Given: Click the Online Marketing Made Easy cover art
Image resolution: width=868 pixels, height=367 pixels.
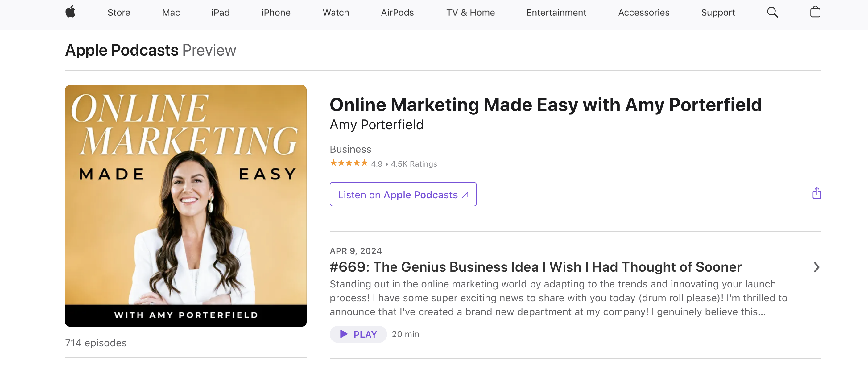Looking at the screenshot, I should (x=186, y=206).
